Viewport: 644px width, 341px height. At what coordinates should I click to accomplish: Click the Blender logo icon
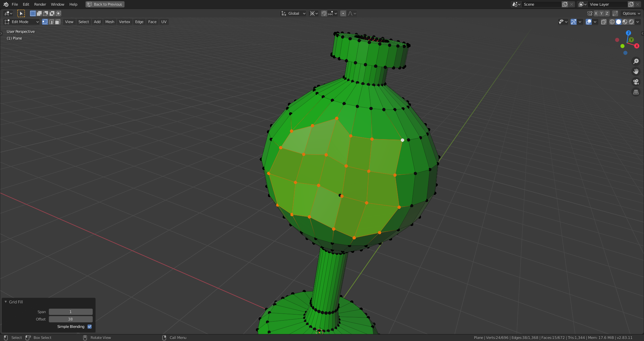[6, 4]
